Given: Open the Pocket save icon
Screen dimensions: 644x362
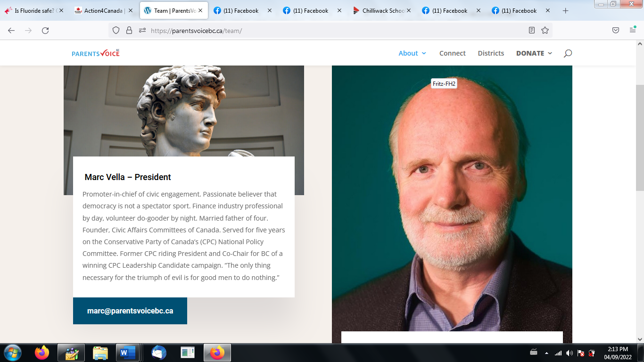Looking at the screenshot, I should (616, 30).
